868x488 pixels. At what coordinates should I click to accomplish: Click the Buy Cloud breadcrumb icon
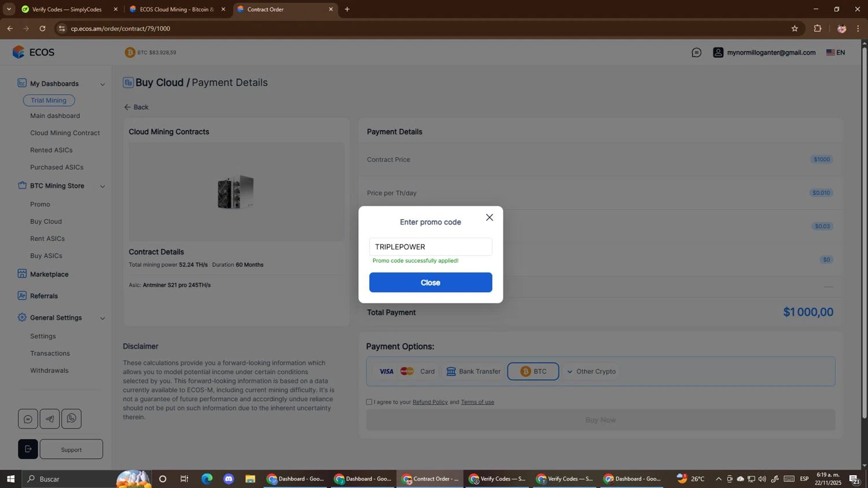click(128, 83)
